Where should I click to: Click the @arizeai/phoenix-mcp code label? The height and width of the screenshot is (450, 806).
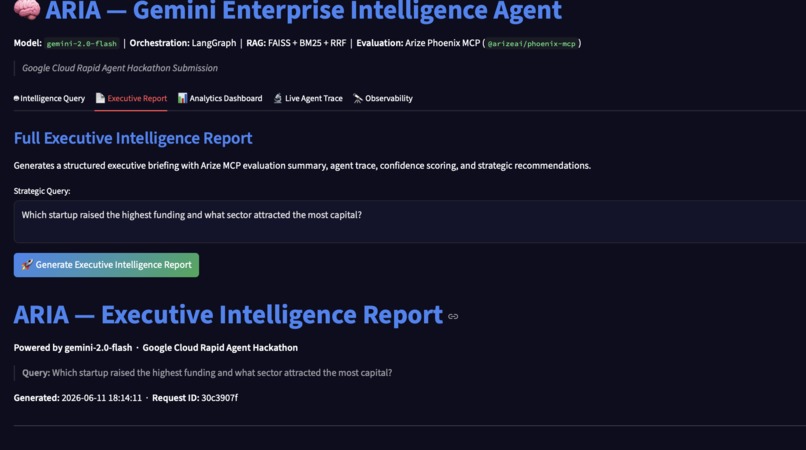532,44
